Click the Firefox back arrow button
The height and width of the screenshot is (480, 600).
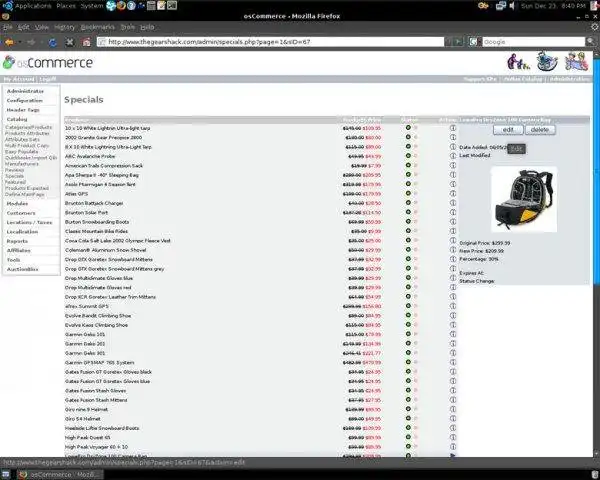(9, 42)
